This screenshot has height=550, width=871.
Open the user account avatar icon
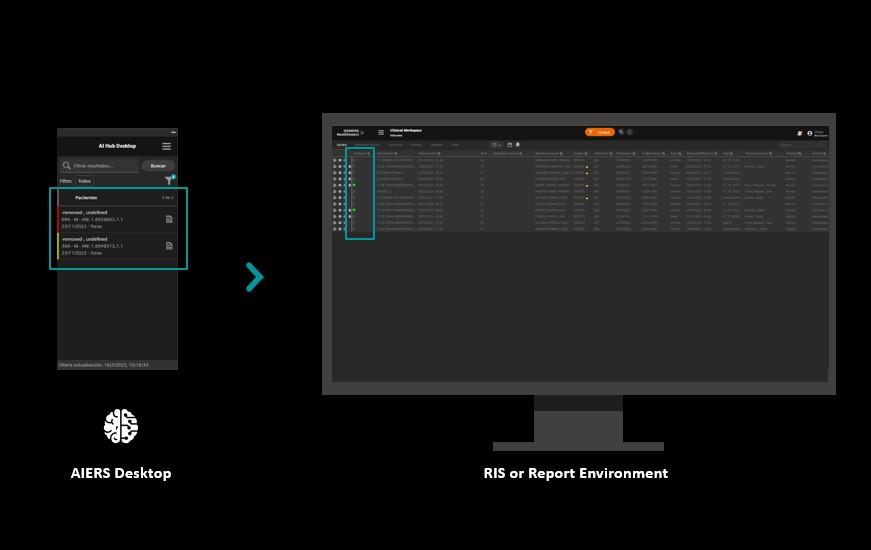810,133
